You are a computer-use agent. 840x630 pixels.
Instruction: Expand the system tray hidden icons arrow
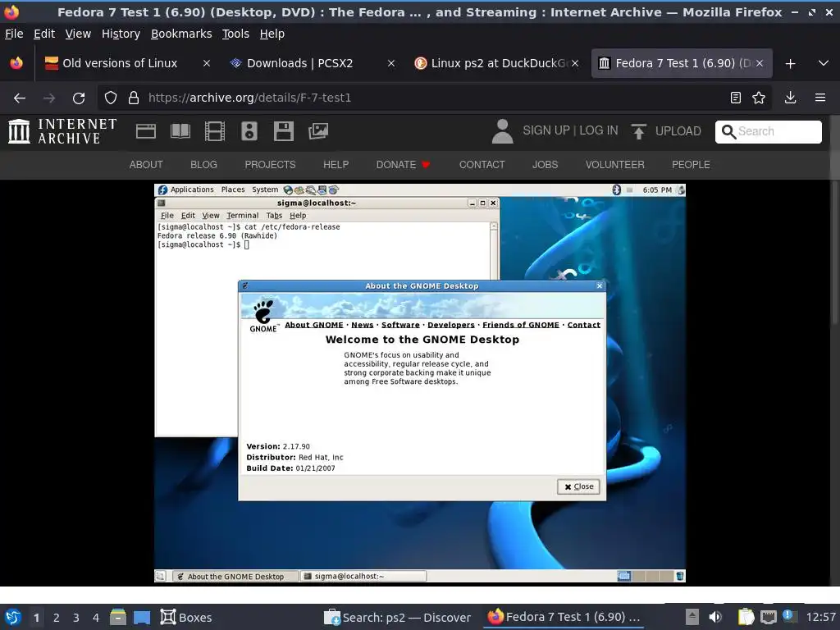pyautogui.click(x=692, y=618)
